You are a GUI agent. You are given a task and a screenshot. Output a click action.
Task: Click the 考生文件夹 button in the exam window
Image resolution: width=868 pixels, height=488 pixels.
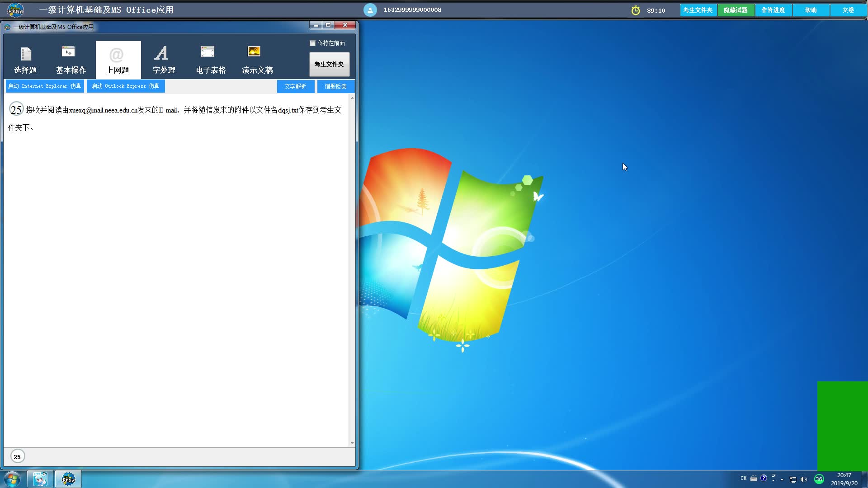(329, 64)
